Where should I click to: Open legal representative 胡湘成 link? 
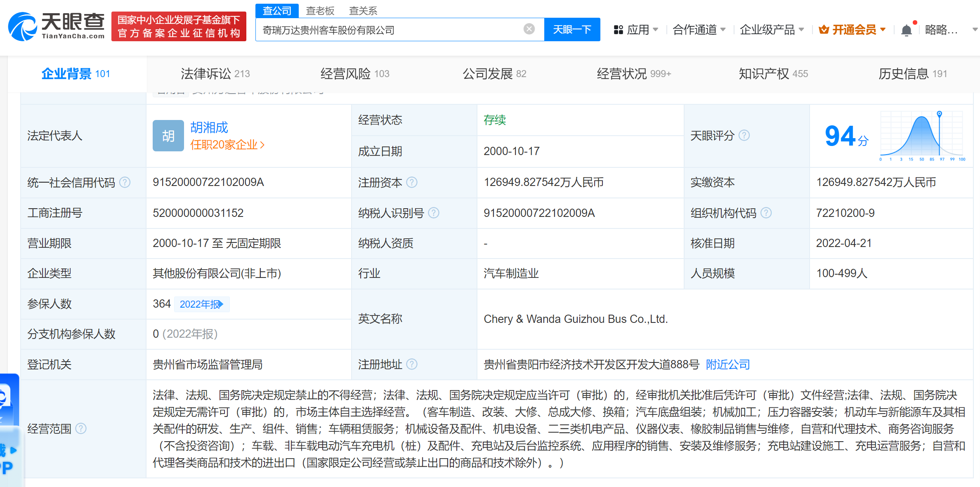[209, 127]
